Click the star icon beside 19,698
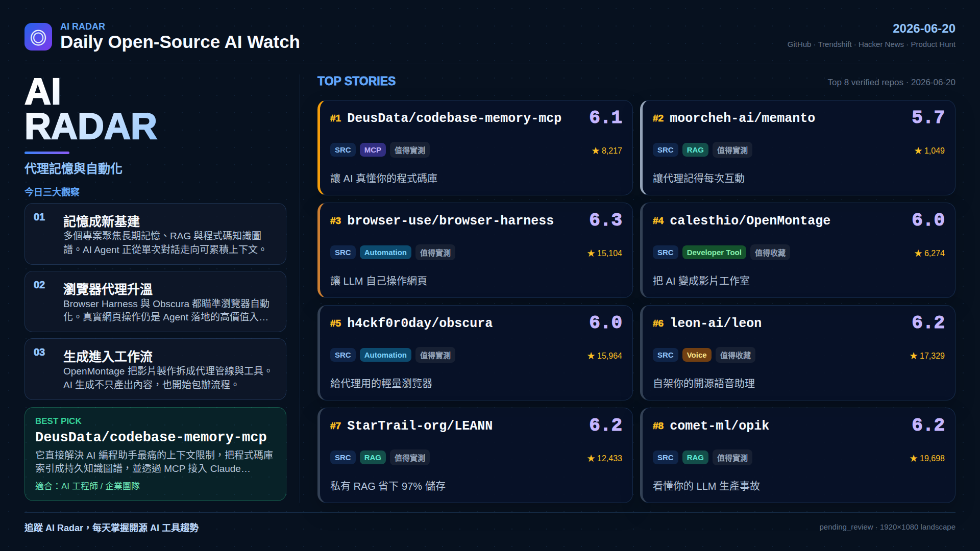The width and height of the screenshot is (980, 551). tap(913, 458)
